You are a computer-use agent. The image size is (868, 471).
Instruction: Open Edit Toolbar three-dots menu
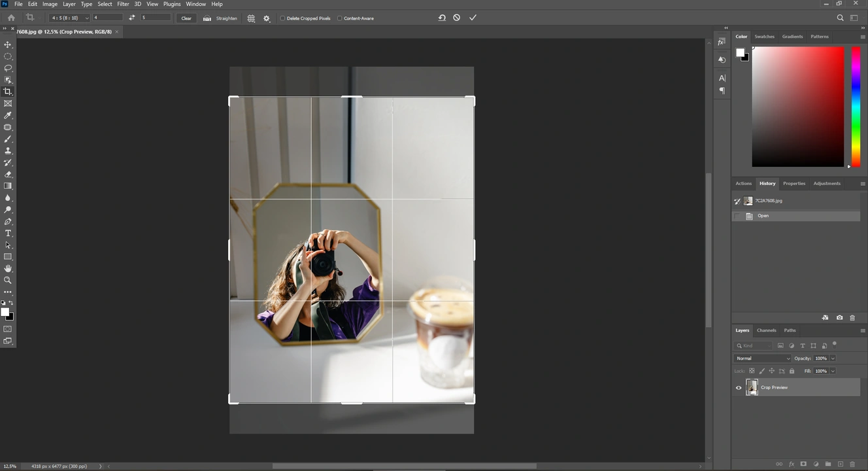(x=8, y=292)
